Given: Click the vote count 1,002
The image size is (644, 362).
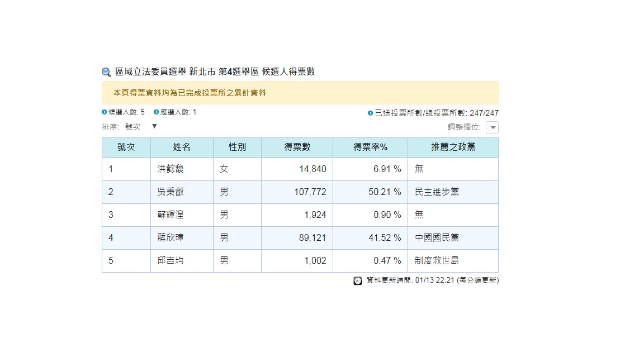Looking at the screenshot, I should (x=315, y=261).
